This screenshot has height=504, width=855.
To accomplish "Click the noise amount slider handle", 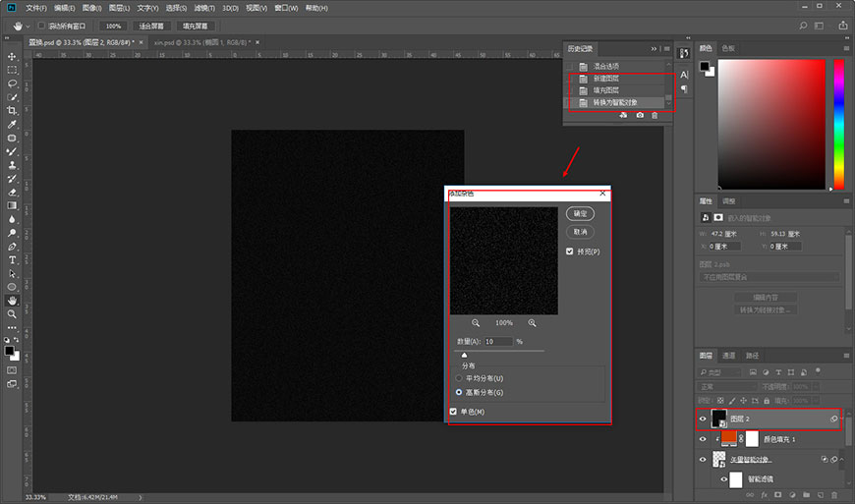I will tap(465, 356).
